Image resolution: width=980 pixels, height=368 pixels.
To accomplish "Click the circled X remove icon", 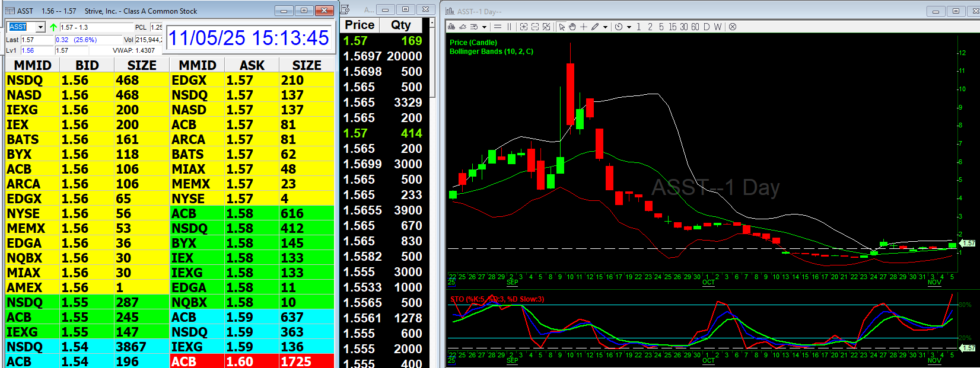I will click(x=733, y=27).
